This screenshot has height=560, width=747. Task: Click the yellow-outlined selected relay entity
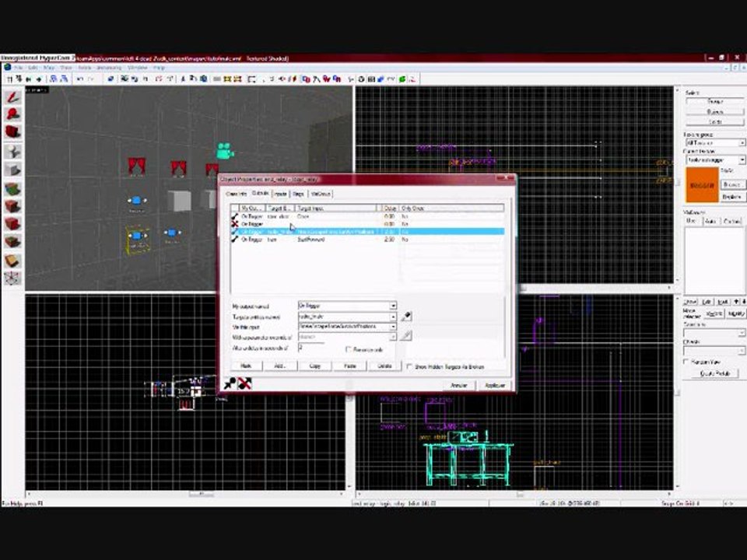(x=138, y=239)
